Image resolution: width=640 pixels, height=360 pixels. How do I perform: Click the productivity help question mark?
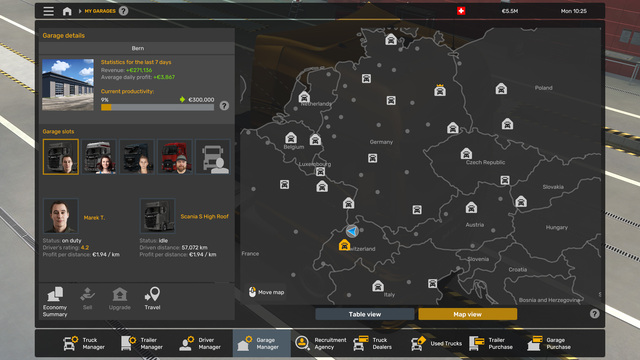coord(224,106)
